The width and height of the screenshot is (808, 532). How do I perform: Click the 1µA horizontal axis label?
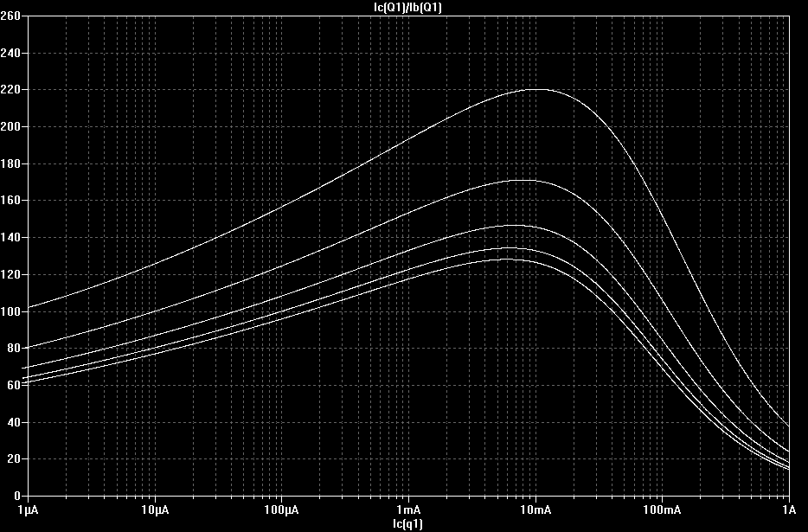(28, 510)
